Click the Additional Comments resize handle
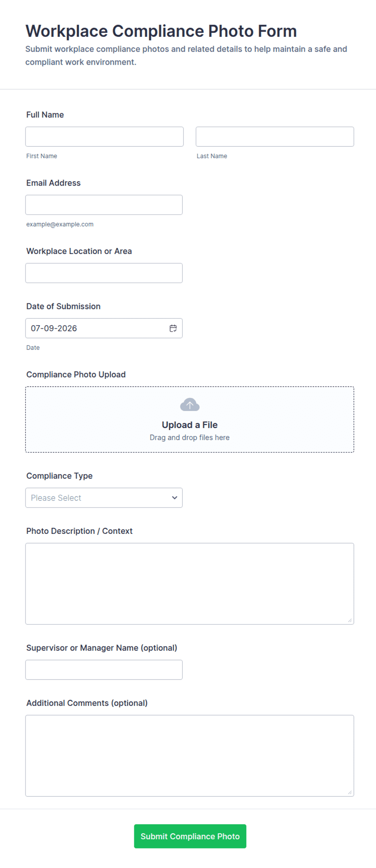Screen dimensions: 376x868 350,792
